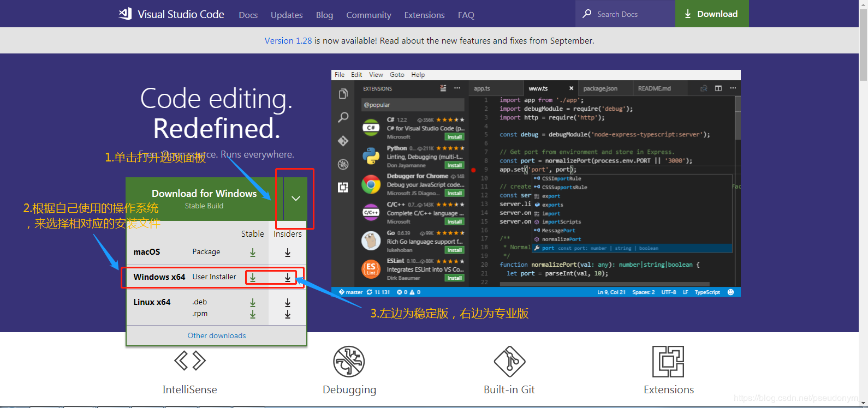This screenshot has width=868, height=408.
Task: Download Linux x64 .rpm Insiders build
Action: pyautogui.click(x=288, y=314)
